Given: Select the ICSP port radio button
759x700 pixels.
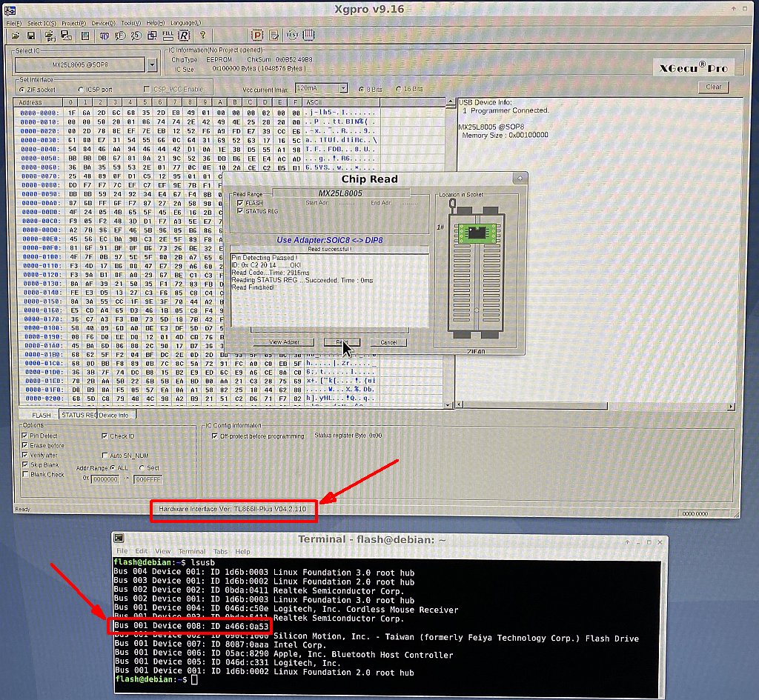Looking at the screenshot, I should pyautogui.click(x=81, y=90).
